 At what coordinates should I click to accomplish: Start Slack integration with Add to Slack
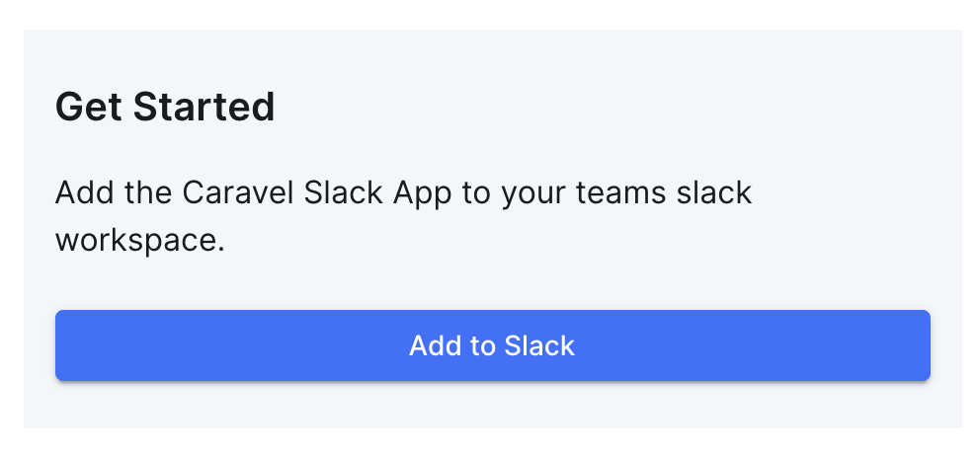pos(493,345)
